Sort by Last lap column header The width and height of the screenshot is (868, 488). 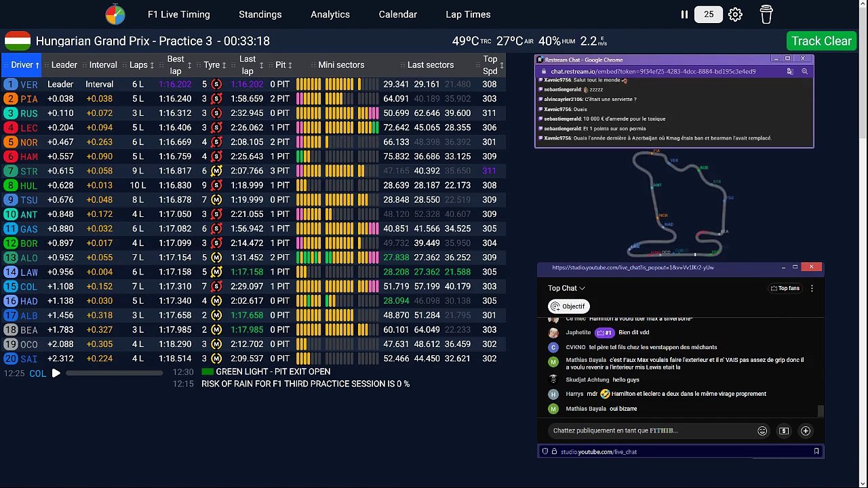pos(248,65)
